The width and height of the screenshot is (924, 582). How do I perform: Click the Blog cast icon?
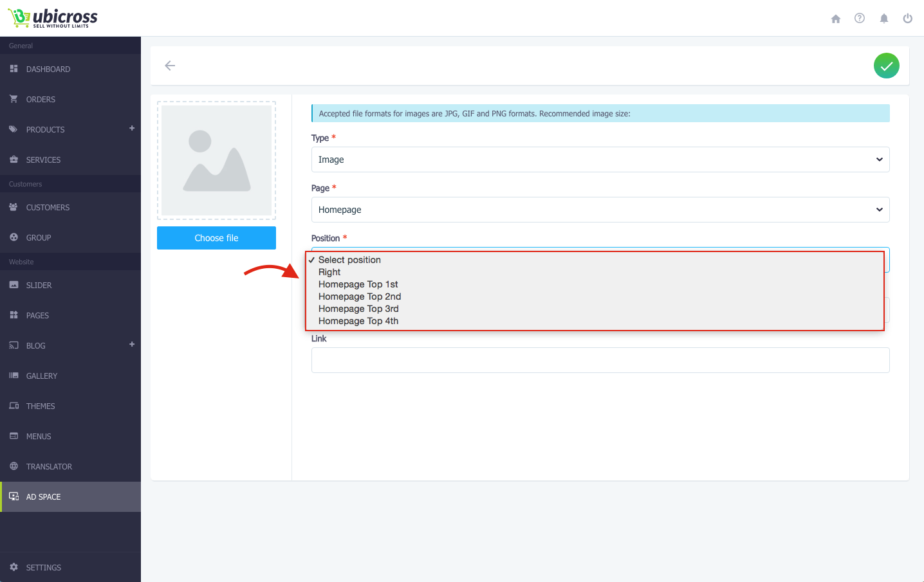[14, 345]
